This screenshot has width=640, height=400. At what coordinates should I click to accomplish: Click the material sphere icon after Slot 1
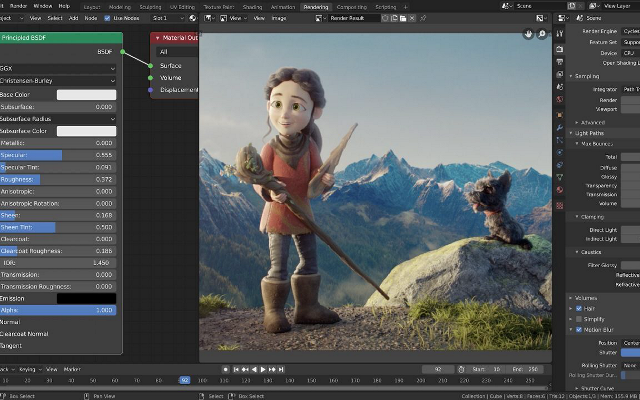point(193,18)
